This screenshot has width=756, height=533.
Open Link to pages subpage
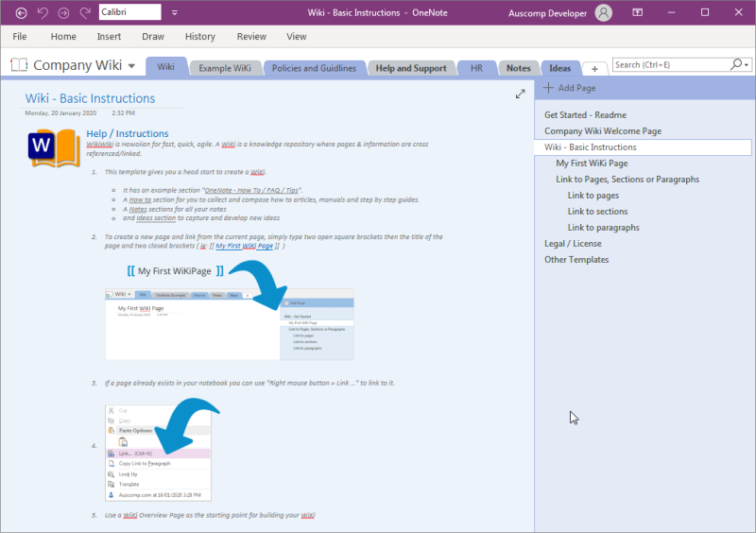pos(593,196)
